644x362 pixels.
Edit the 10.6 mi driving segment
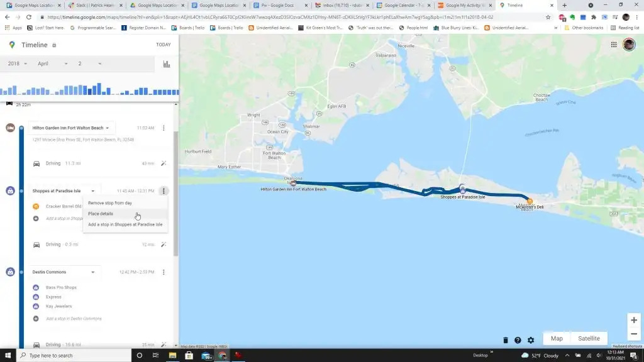[x=164, y=345]
